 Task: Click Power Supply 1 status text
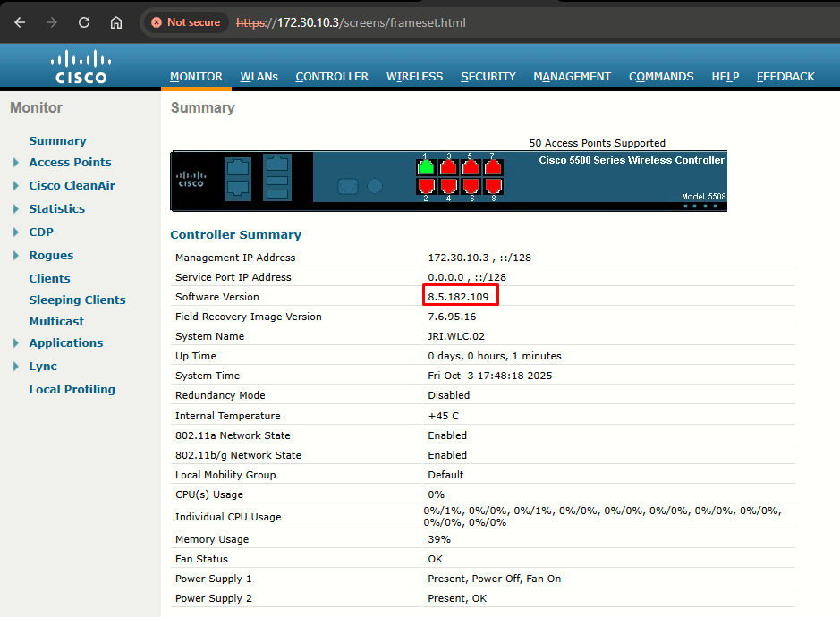point(494,579)
